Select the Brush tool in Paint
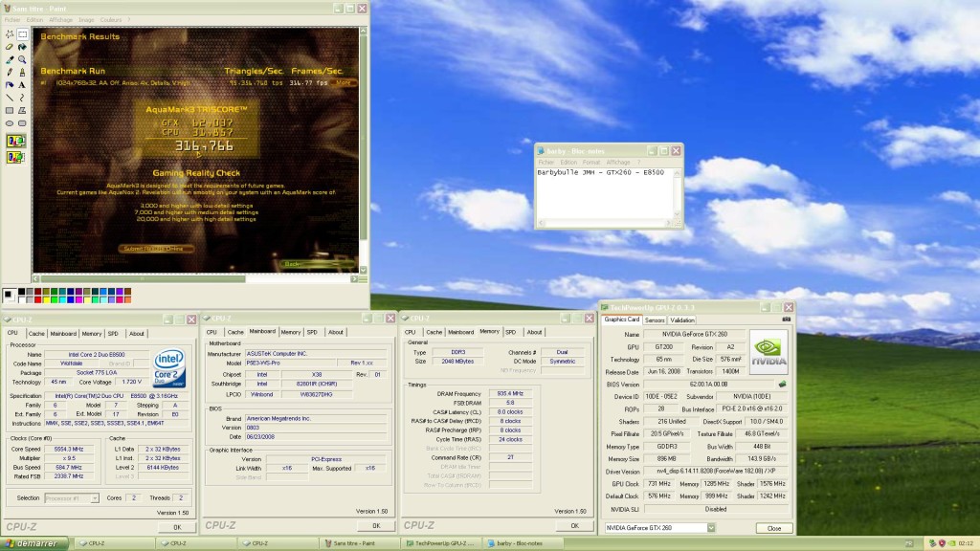The height and width of the screenshot is (551, 980). click(x=23, y=73)
